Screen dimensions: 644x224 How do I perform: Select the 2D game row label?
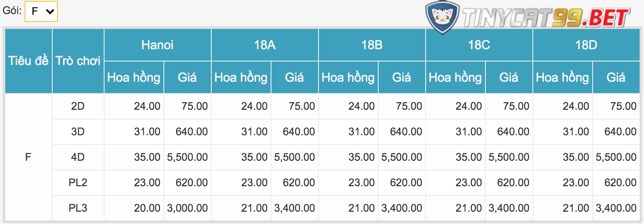point(78,106)
